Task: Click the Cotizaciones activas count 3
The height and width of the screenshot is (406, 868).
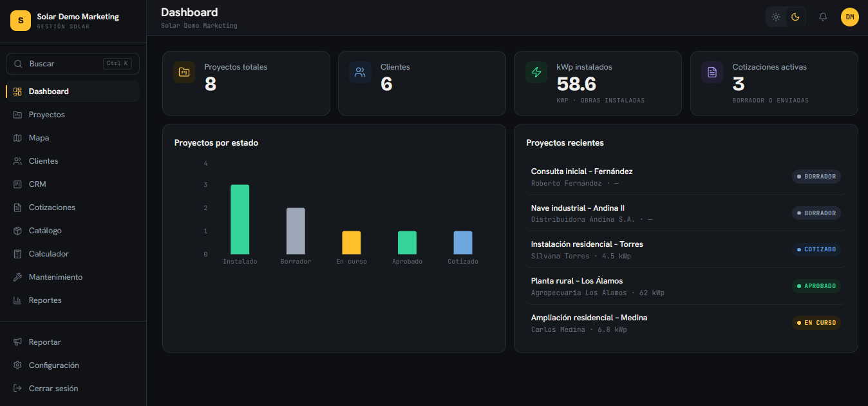Action: pyautogui.click(x=739, y=84)
